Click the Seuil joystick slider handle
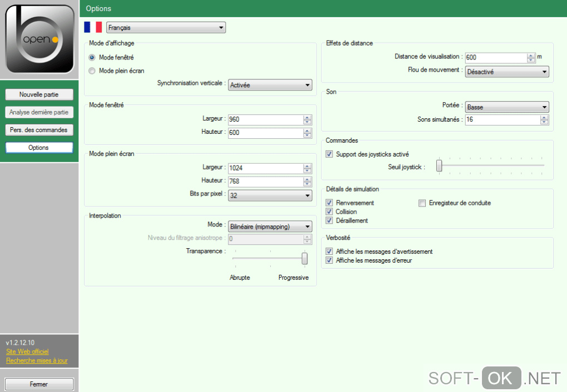 [x=439, y=165]
